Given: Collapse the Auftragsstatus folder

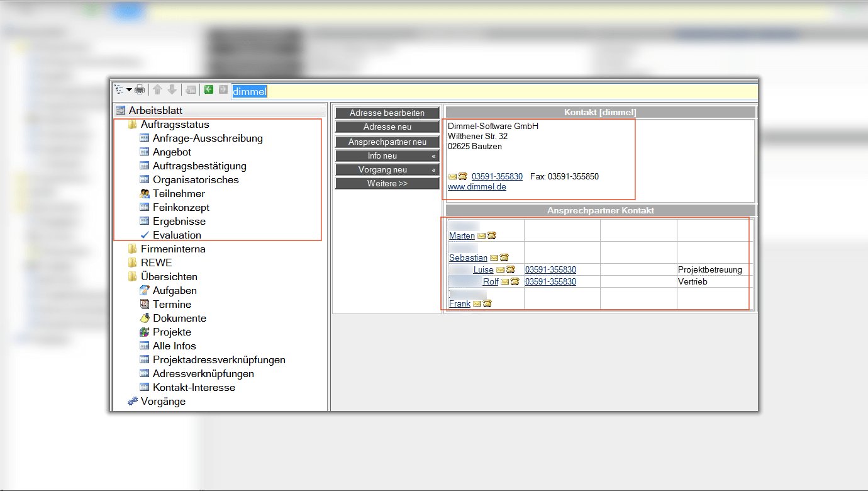Looking at the screenshot, I should (x=133, y=125).
